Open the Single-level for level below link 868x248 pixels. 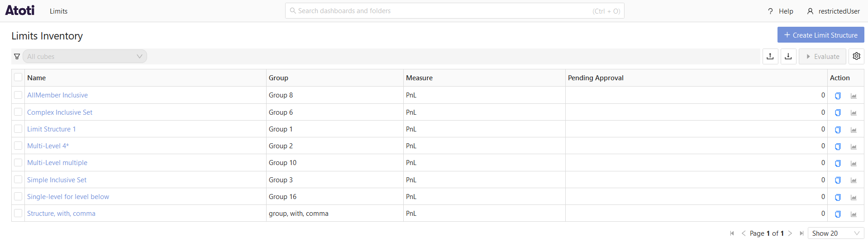point(68,197)
